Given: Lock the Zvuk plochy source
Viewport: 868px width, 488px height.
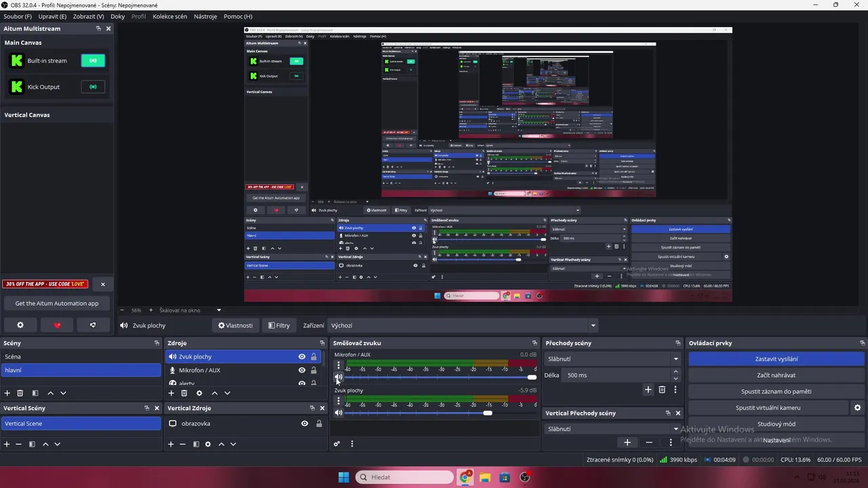Looking at the screenshot, I should [x=313, y=357].
